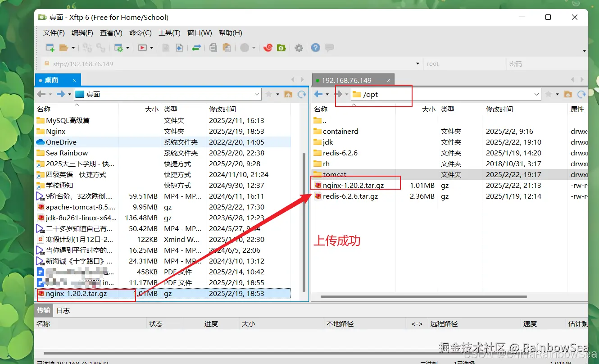Click the speech bubble feedback icon
This screenshot has height=364, width=599.
click(x=329, y=47)
